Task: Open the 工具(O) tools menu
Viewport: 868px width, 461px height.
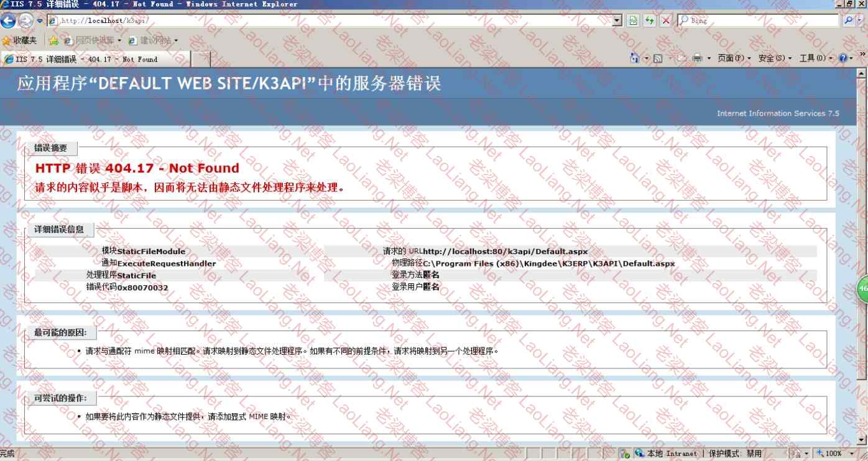Action: click(816, 58)
